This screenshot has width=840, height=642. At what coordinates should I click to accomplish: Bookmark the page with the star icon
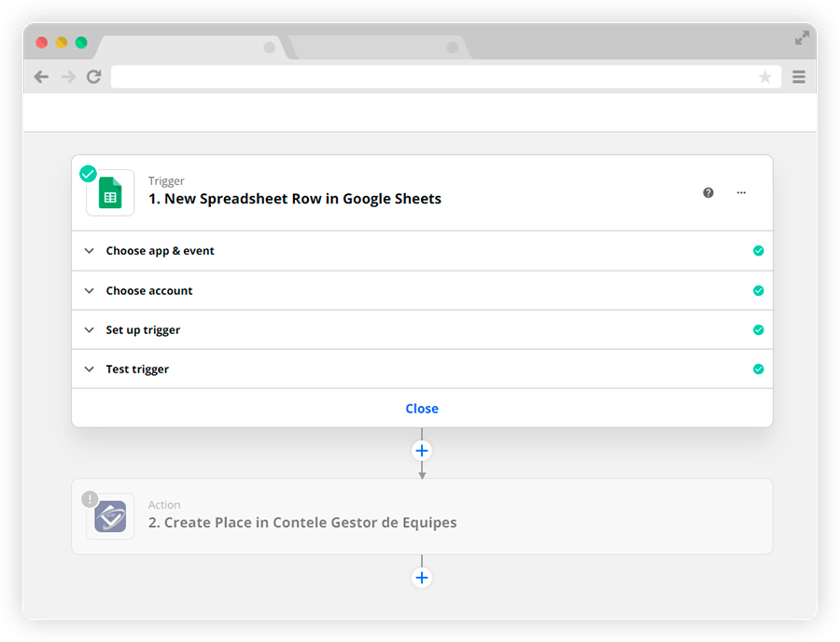pos(765,77)
